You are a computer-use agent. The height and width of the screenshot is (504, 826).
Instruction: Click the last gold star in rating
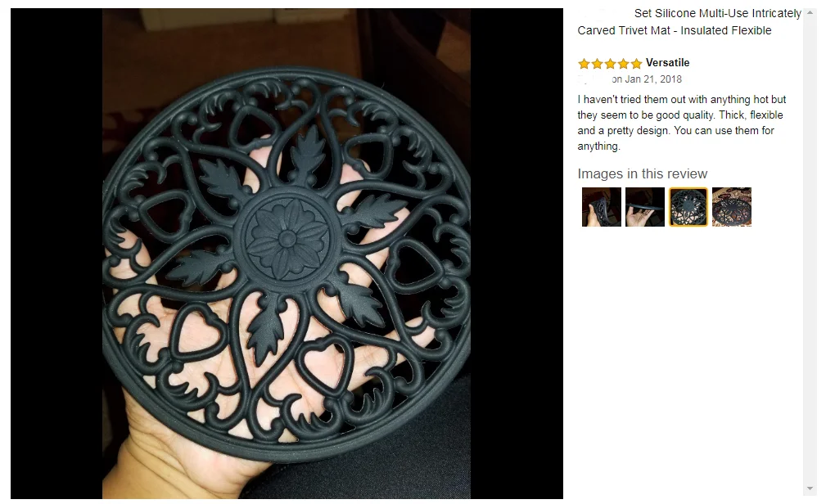636,64
